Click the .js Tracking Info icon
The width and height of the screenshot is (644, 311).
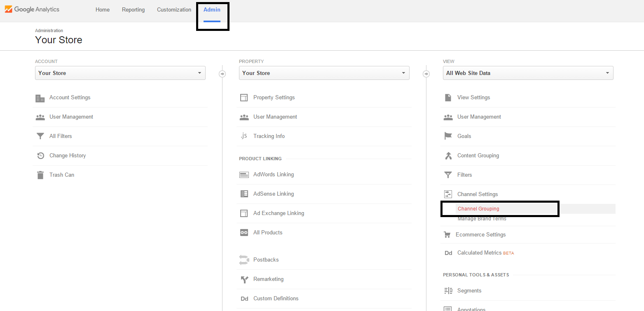click(x=244, y=136)
